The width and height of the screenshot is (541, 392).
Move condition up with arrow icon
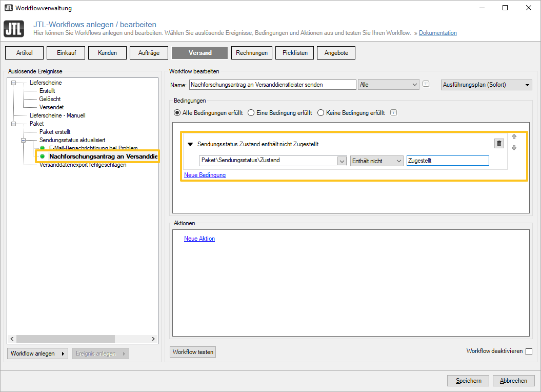tap(514, 137)
